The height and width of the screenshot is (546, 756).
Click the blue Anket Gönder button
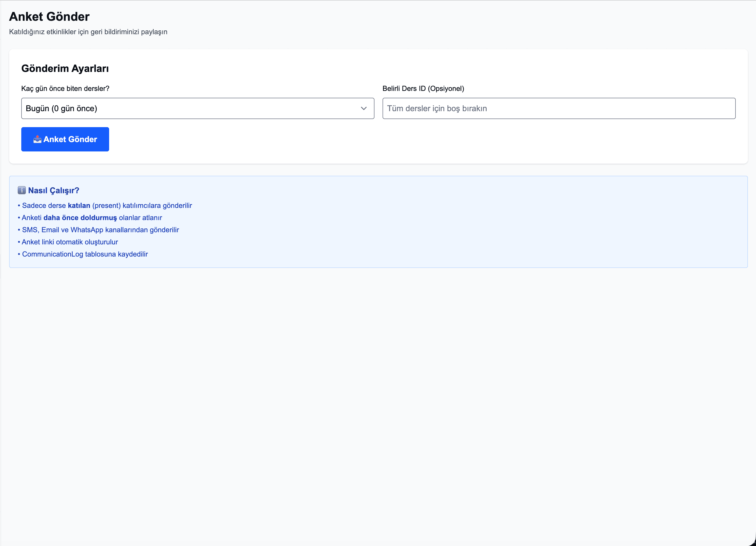point(65,139)
